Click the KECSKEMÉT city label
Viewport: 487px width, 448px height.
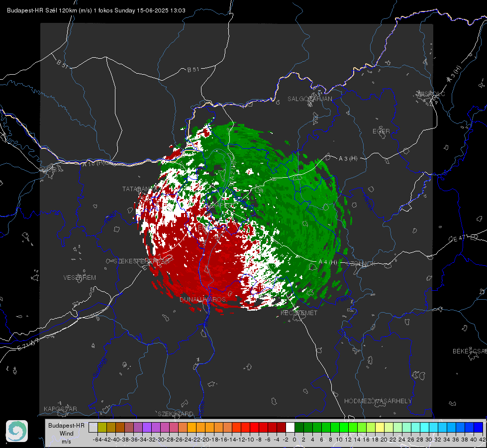299,313
